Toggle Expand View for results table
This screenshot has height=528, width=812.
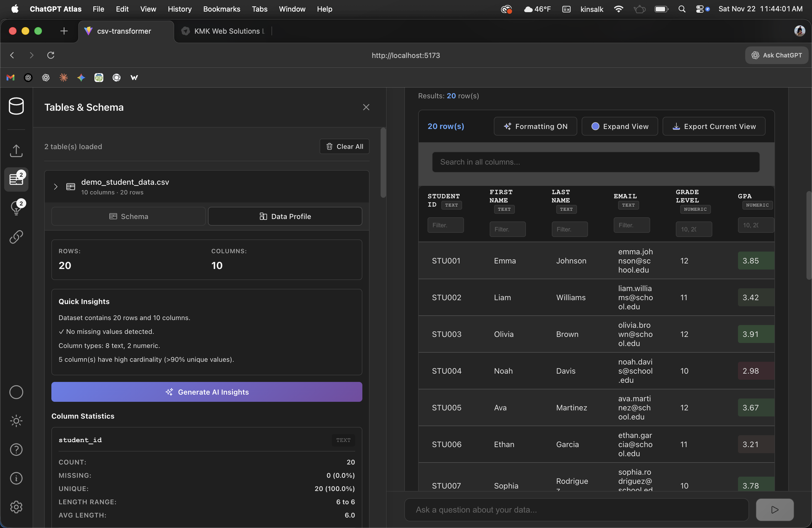619,126
